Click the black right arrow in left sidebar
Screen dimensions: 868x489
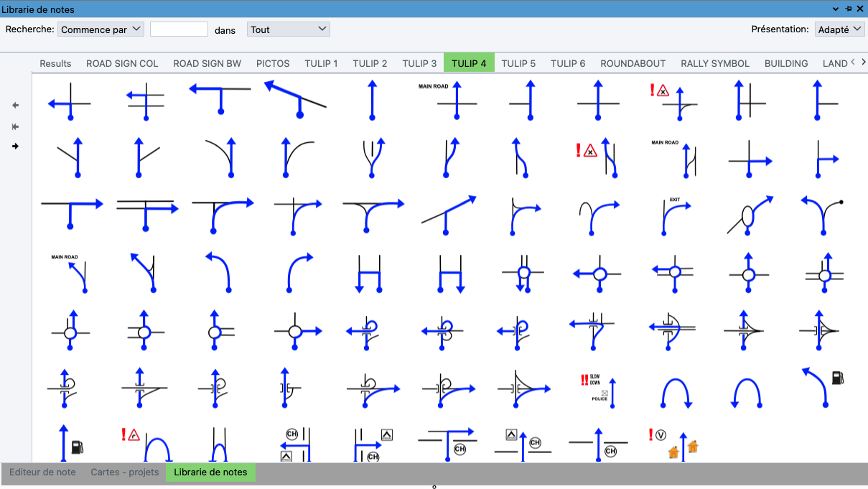(x=16, y=146)
